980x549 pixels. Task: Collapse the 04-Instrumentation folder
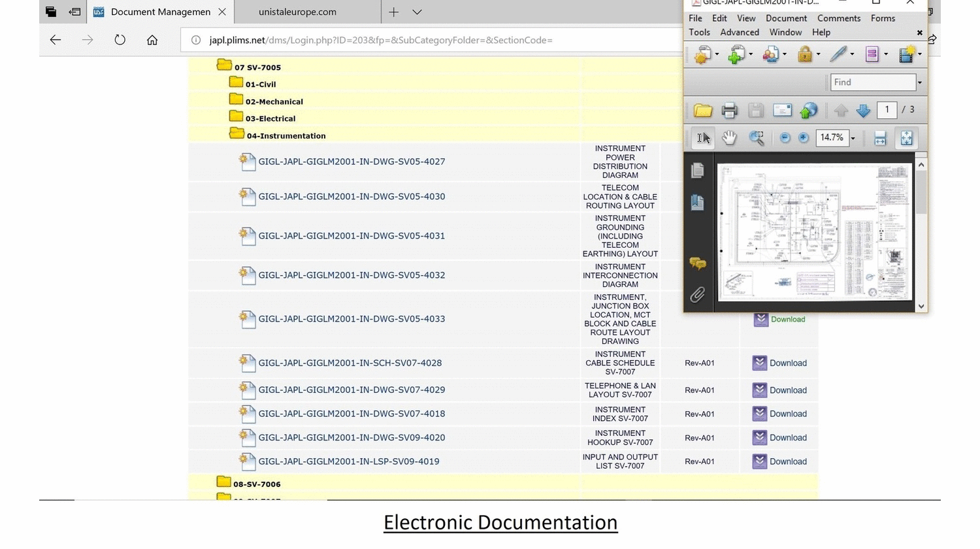pos(237,134)
